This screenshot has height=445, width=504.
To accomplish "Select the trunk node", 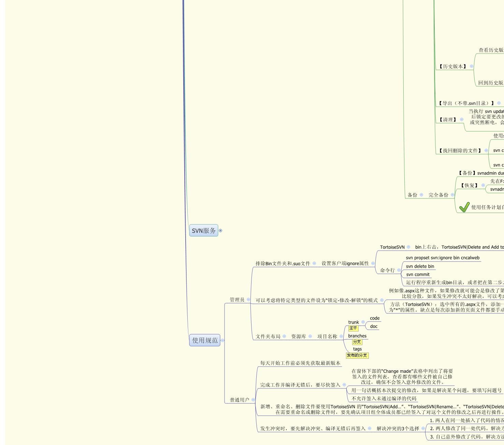I will [x=354, y=322].
